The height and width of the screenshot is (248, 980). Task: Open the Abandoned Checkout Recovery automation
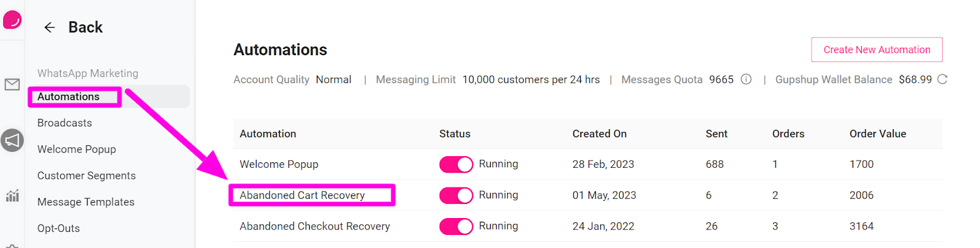click(315, 227)
